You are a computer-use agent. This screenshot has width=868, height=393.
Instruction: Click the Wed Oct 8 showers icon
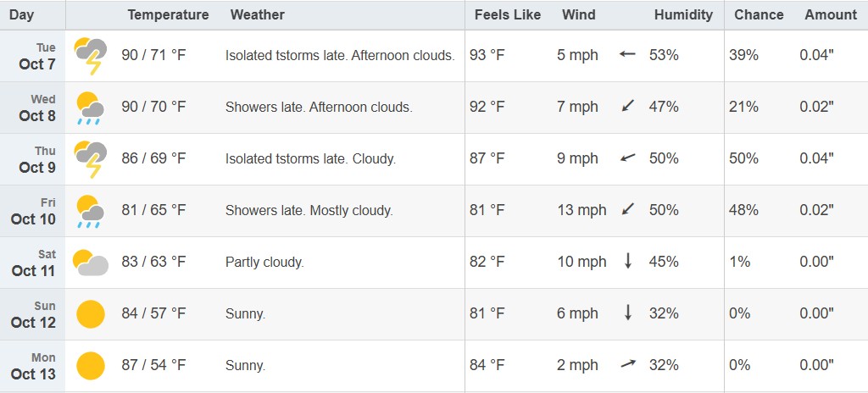point(91,108)
